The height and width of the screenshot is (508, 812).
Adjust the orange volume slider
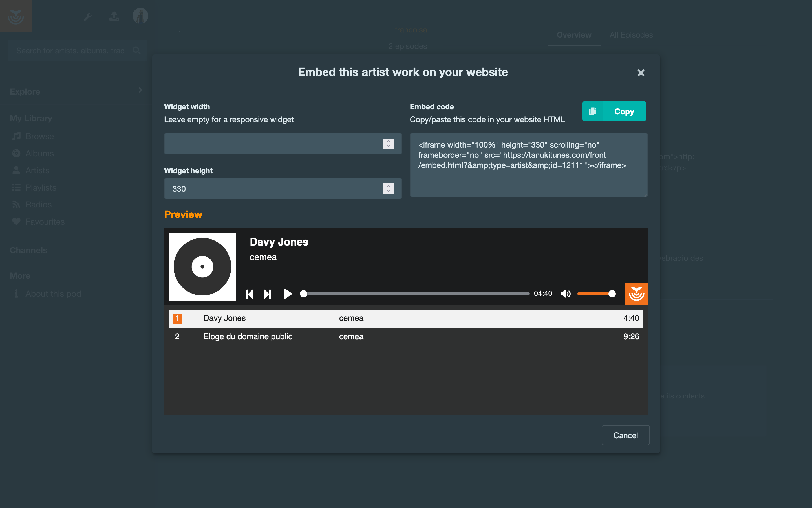596,294
